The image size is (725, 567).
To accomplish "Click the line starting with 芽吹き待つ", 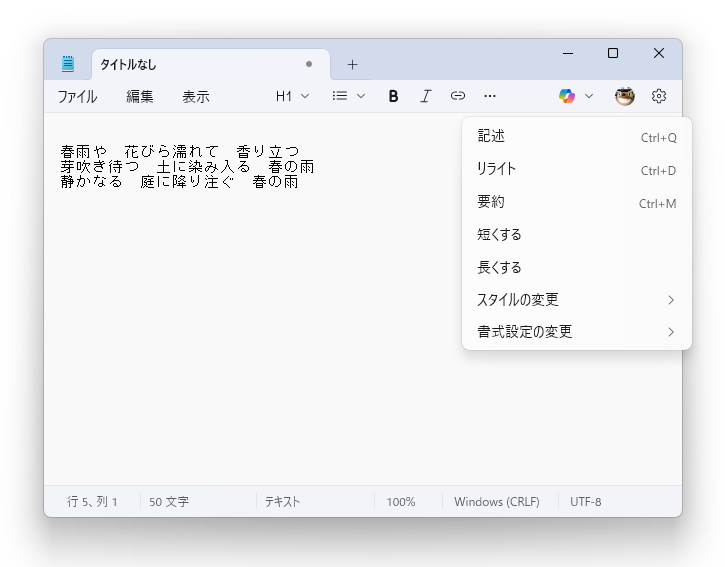I will click(187, 166).
